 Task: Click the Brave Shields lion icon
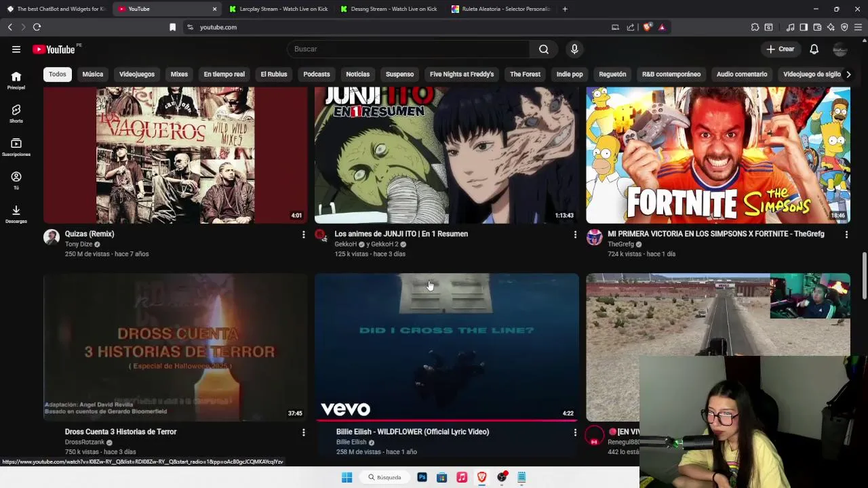tap(647, 27)
